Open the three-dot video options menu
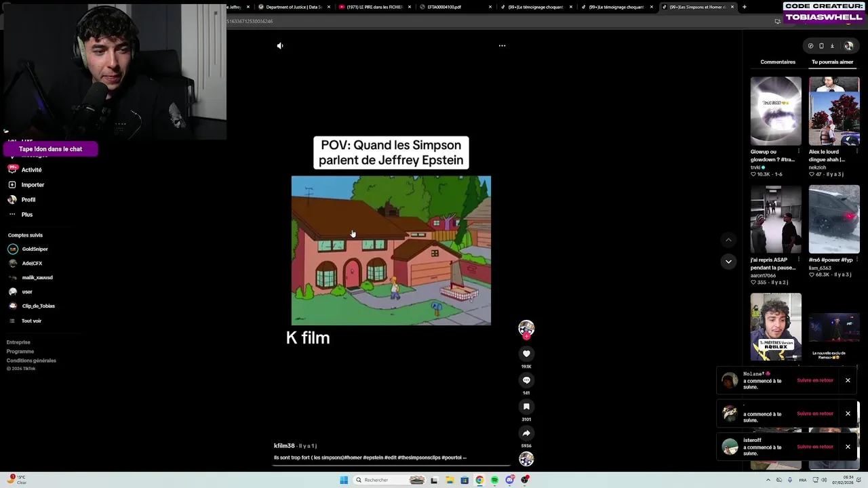The height and width of the screenshot is (488, 868). (x=502, y=45)
